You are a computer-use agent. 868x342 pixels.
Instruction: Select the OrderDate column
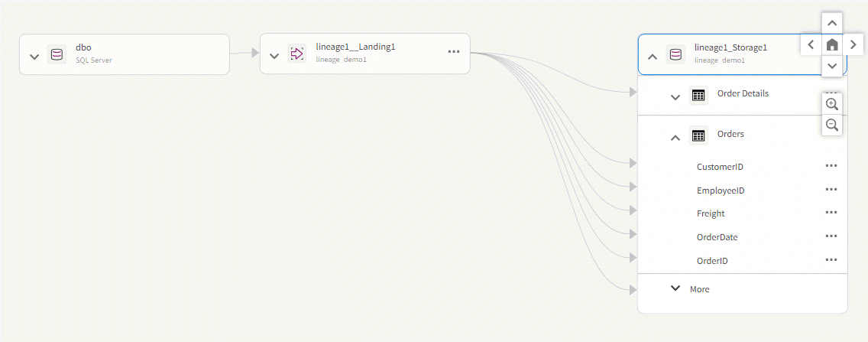[x=717, y=237]
